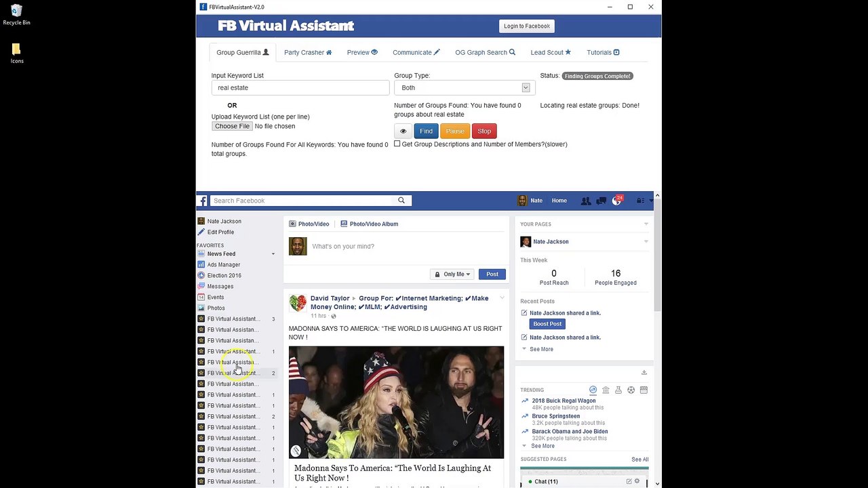Select the Entertainment trending icon

point(644,390)
